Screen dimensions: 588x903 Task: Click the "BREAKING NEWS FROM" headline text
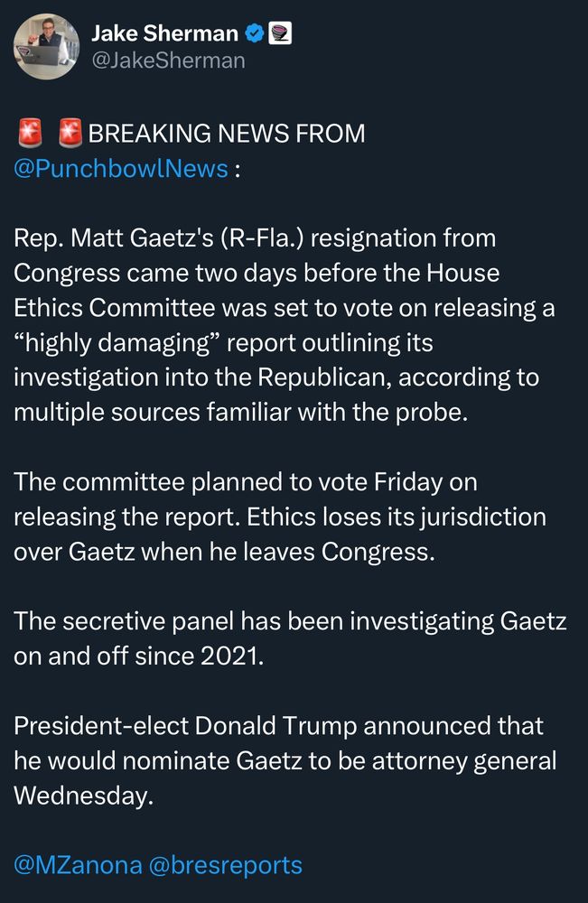click(227, 134)
